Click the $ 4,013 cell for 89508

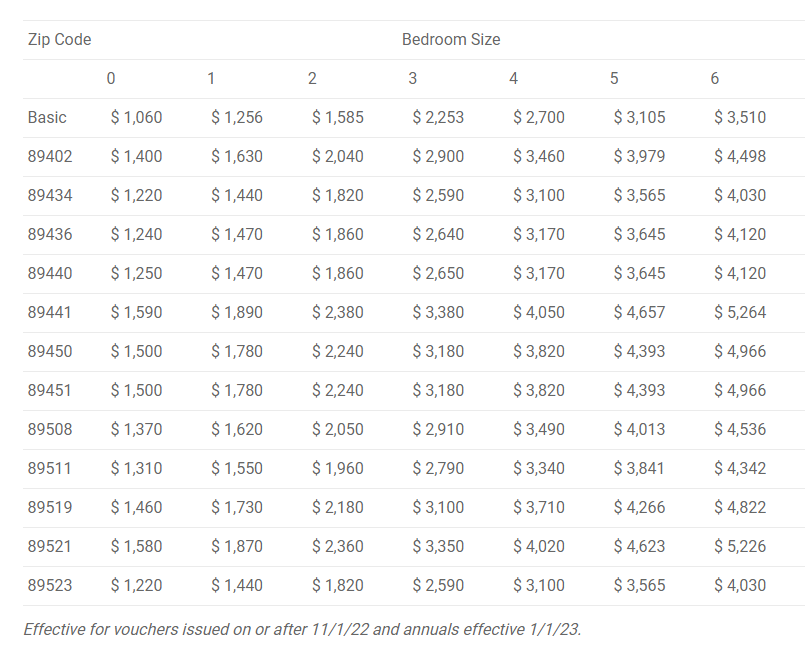click(x=639, y=430)
